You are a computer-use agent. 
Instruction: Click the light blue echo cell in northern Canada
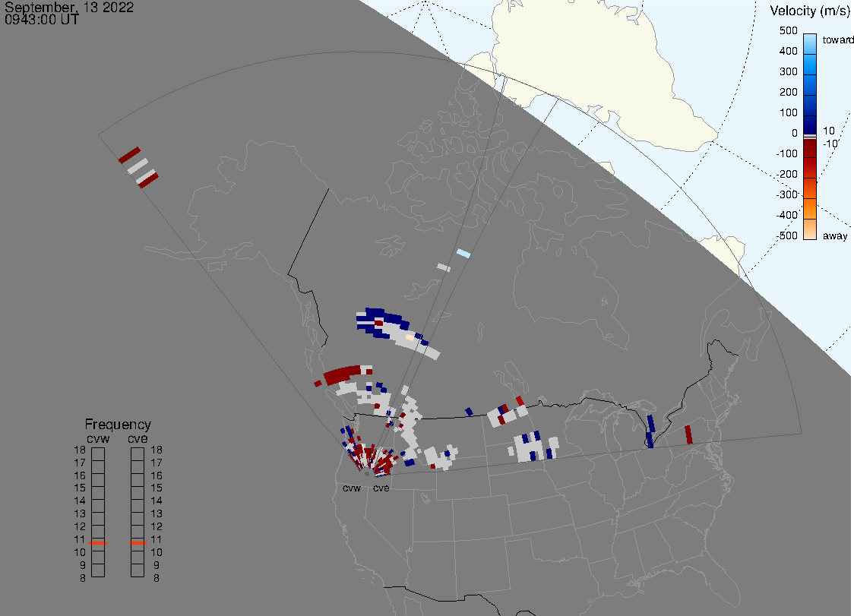[463, 253]
